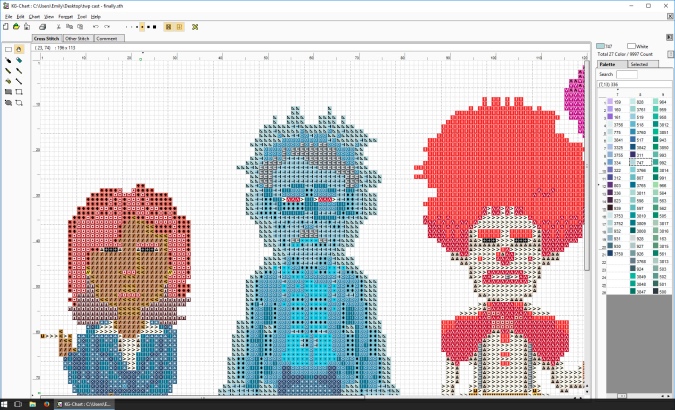Image resolution: width=675 pixels, height=410 pixels.
Task: Toggle the second highlighted grid display icon
Action: coord(180,27)
